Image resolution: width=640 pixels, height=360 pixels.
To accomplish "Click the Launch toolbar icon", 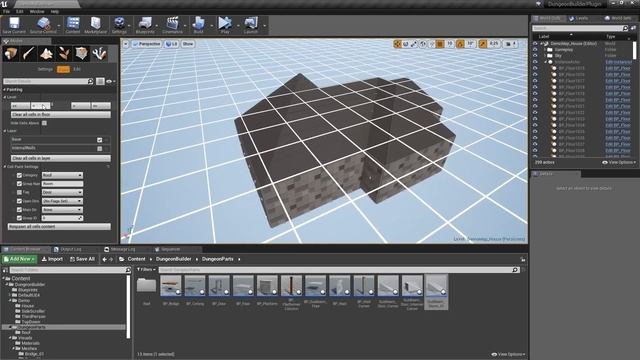I will [x=251, y=24].
